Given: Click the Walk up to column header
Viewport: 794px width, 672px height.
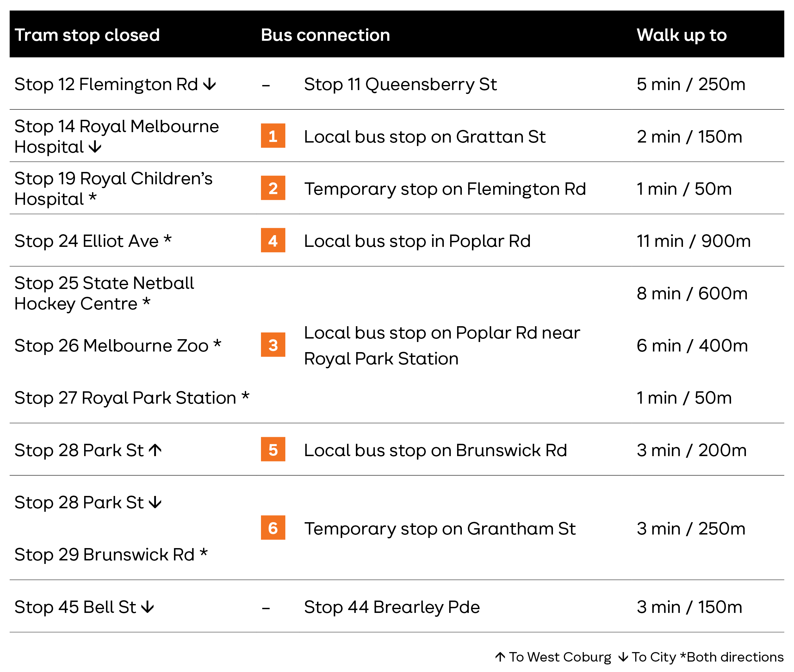Looking at the screenshot, I should click(682, 35).
